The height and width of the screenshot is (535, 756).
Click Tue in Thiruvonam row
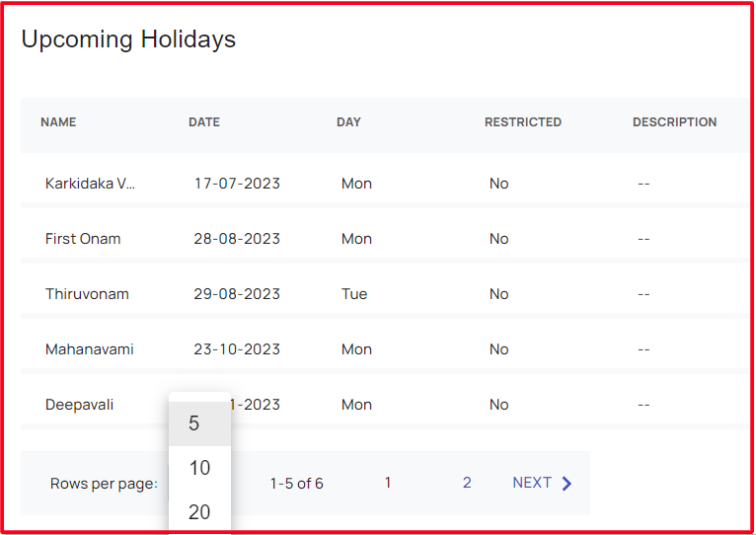(354, 294)
